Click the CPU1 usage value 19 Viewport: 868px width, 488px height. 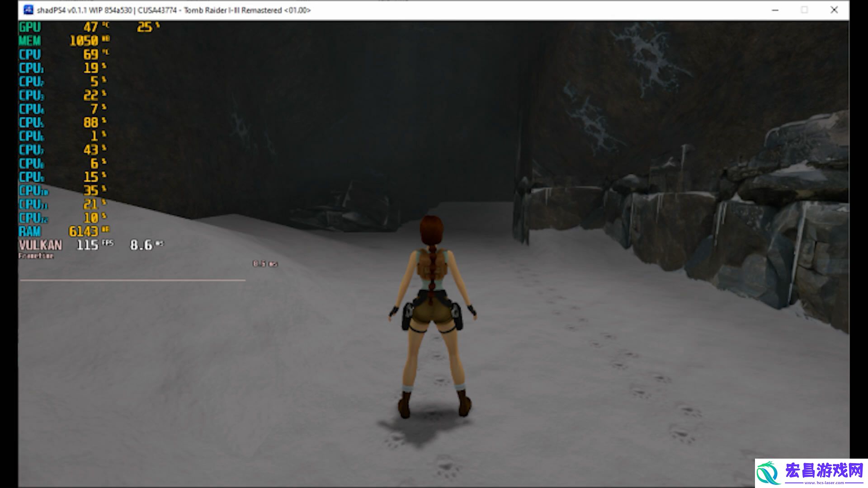click(91, 68)
